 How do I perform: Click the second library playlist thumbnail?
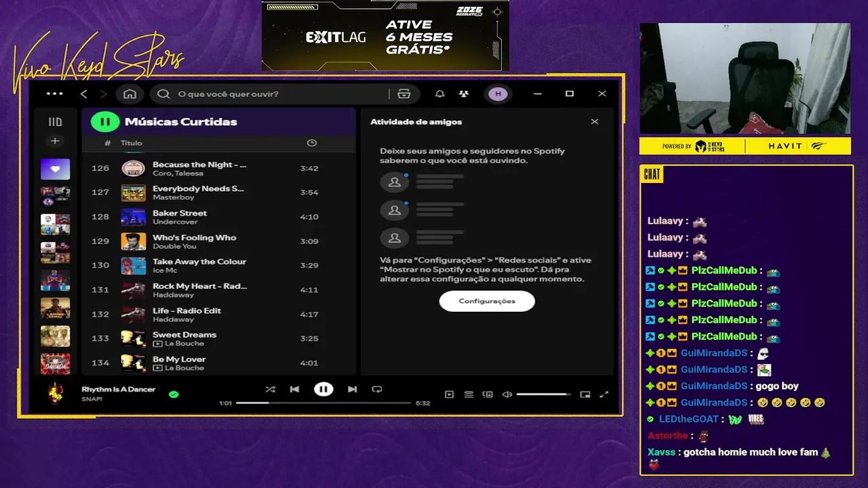point(55,197)
